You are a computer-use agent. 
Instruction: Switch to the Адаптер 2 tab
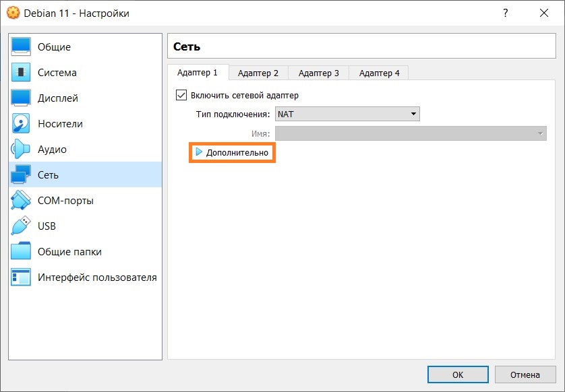[x=258, y=73]
